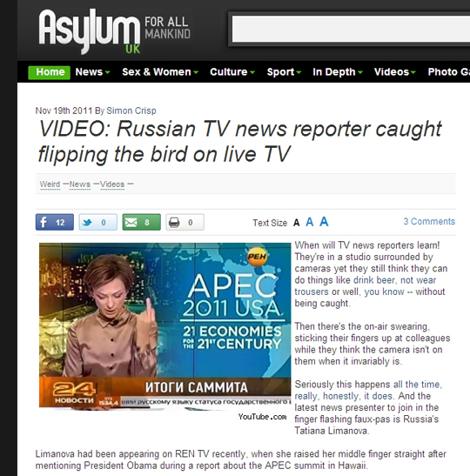Select the medium text size A
The height and width of the screenshot is (476, 470).
309,222
